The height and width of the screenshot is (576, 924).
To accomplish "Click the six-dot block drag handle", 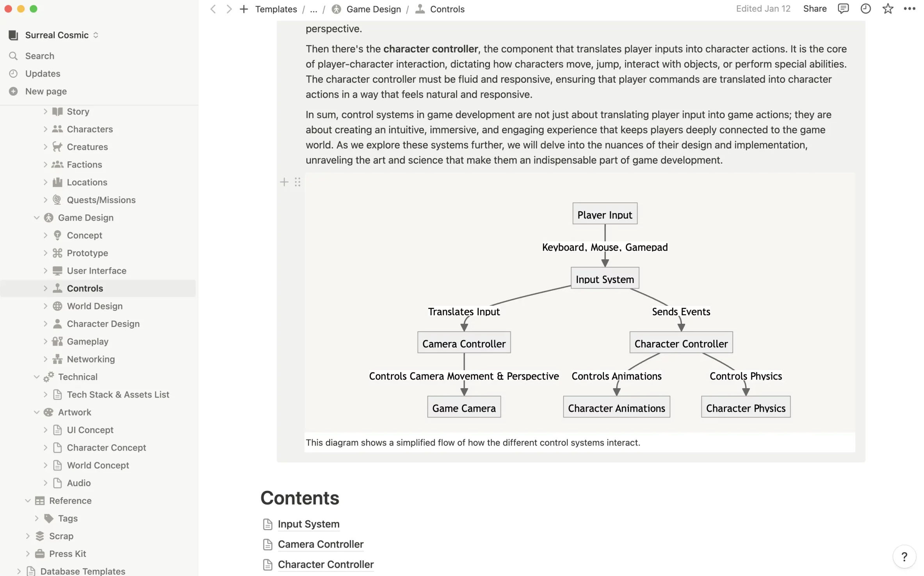I will click(x=297, y=182).
